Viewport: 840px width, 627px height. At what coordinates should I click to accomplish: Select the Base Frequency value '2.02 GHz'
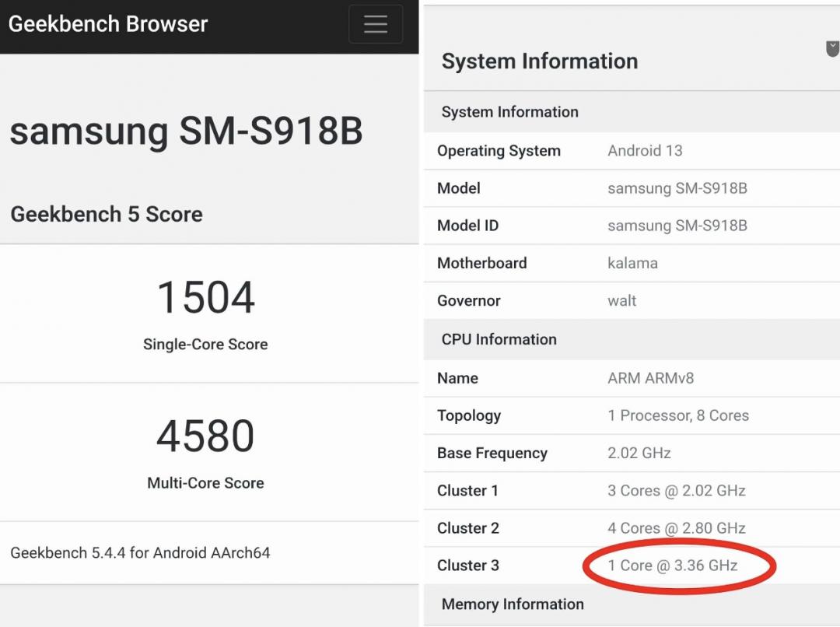pos(639,454)
